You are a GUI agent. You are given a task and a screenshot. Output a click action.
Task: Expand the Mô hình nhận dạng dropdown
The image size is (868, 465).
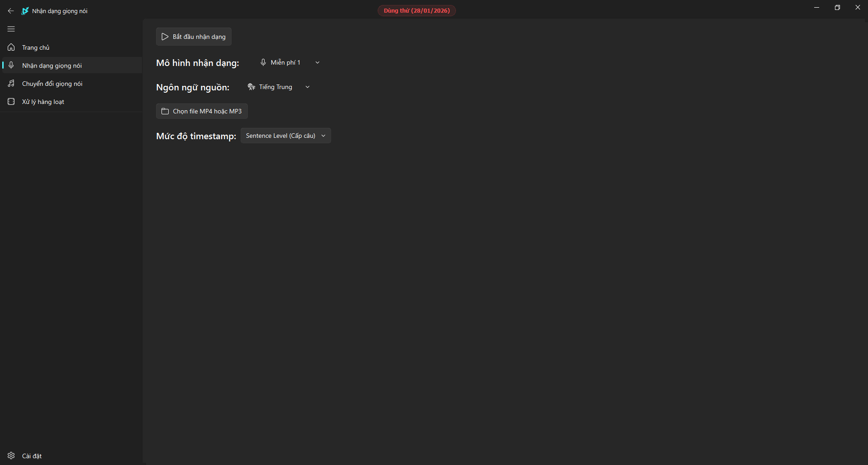[x=289, y=62]
